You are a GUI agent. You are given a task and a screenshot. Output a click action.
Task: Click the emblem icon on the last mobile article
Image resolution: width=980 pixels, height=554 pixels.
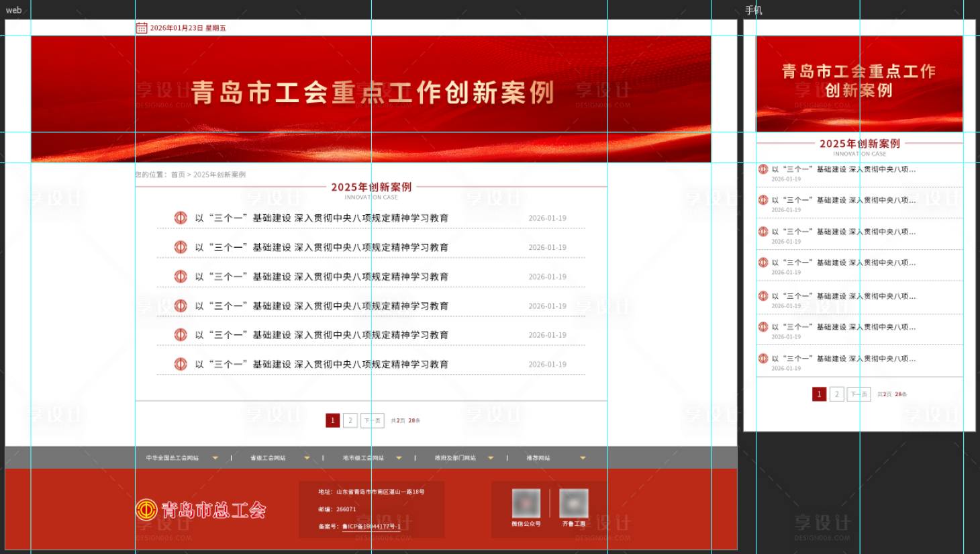pyautogui.click(x=763, y=358)
